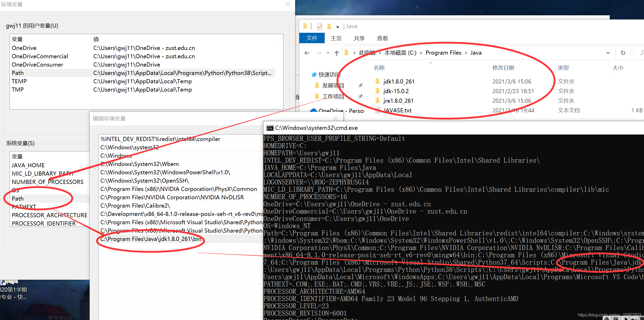Click Program Files in the address breadcrumb
This screenshot has height=320, width=644.
443,53
